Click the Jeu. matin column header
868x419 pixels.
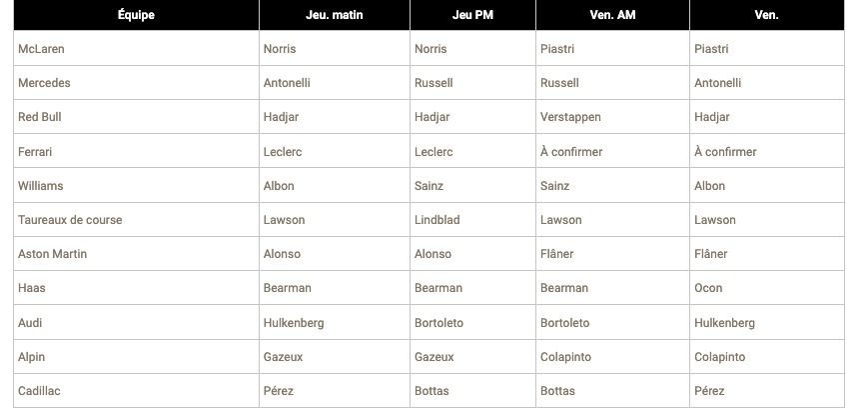tap(334, 15)
